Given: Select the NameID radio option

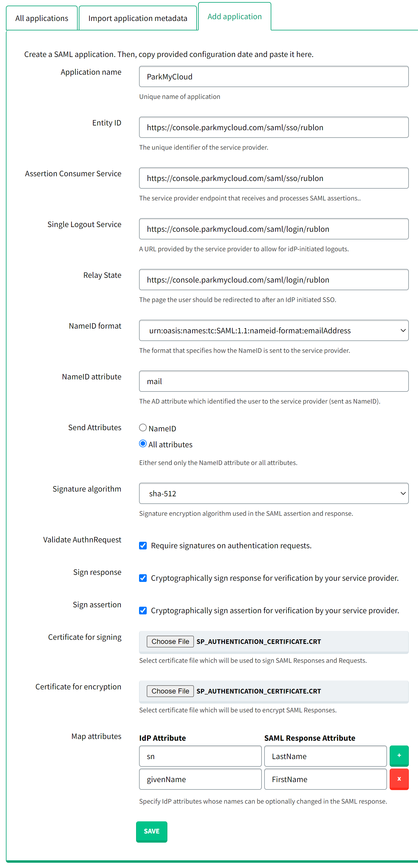Looking at the screenshot, I should tap(143, 428).
